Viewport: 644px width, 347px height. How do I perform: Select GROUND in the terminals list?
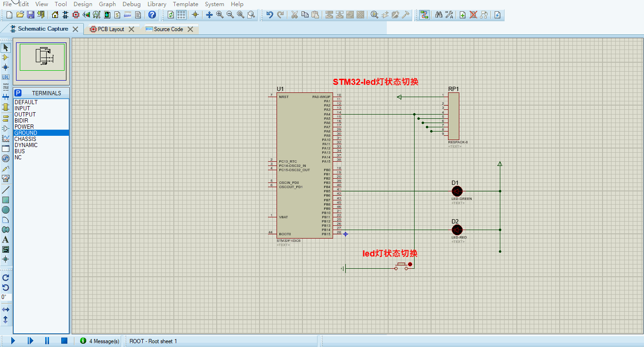41,133
